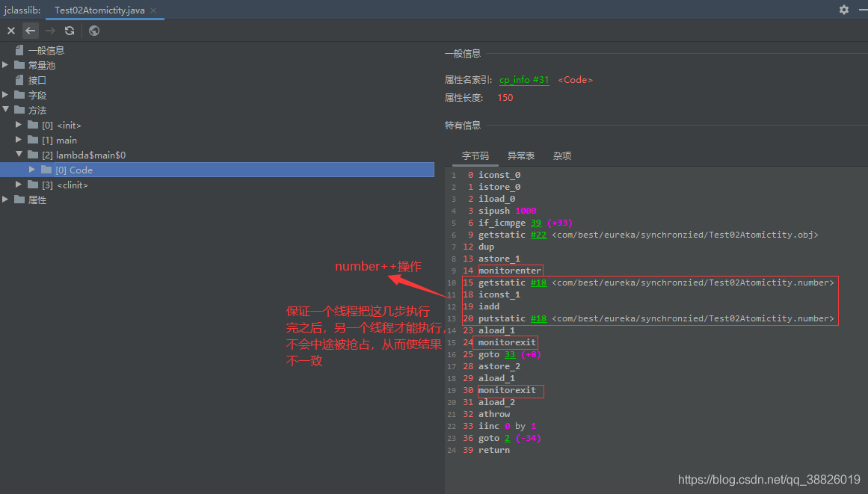Click the 接口 file icon

[19, 80]
